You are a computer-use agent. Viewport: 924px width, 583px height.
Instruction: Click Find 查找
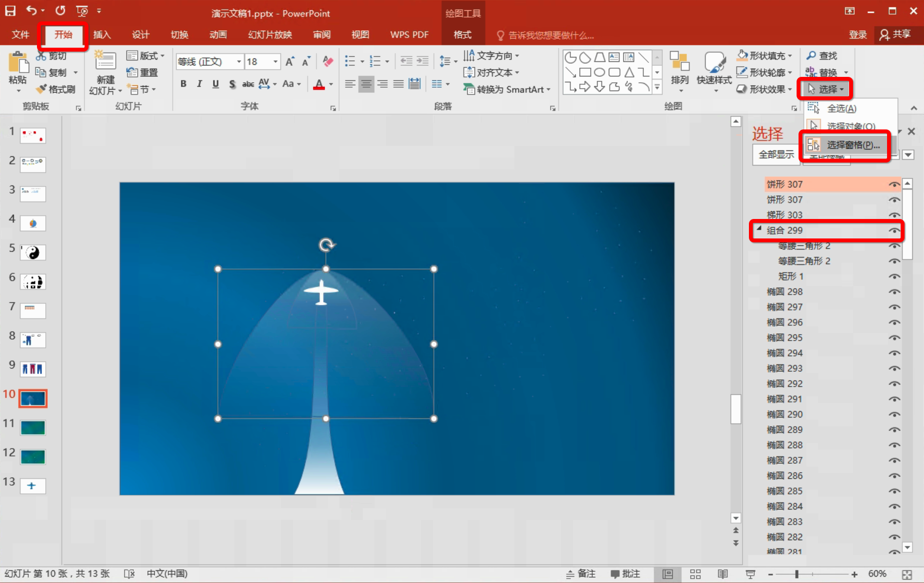click(x=822, y=56)
